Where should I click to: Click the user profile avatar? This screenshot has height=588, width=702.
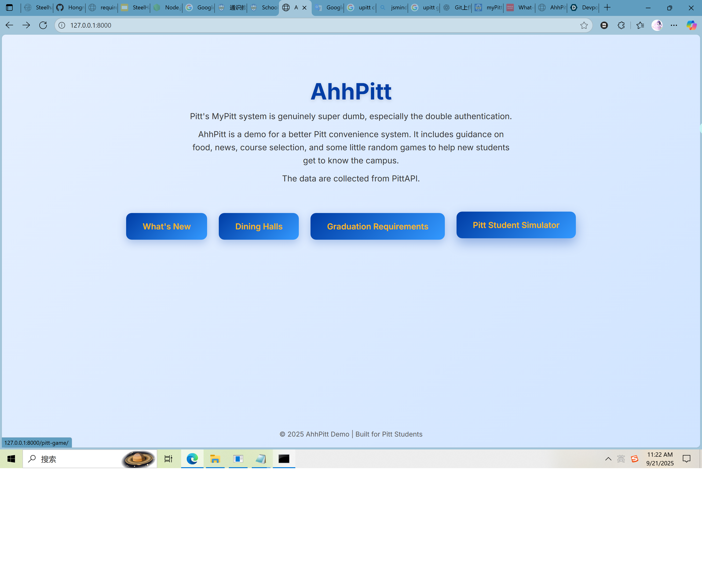(x=657, y=26)
